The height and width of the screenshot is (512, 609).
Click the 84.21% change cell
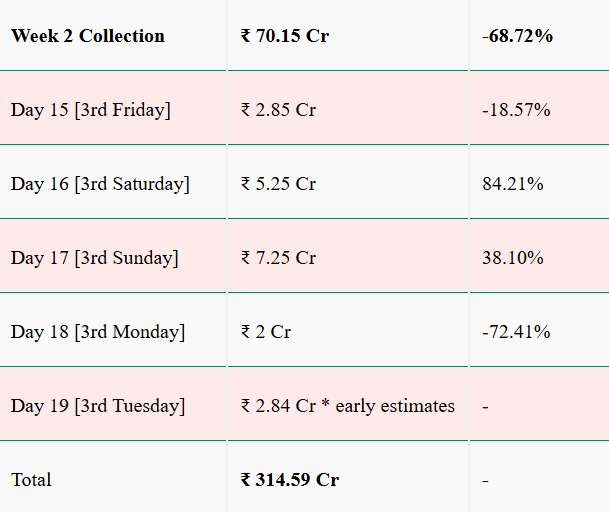[x=512, y=184]
